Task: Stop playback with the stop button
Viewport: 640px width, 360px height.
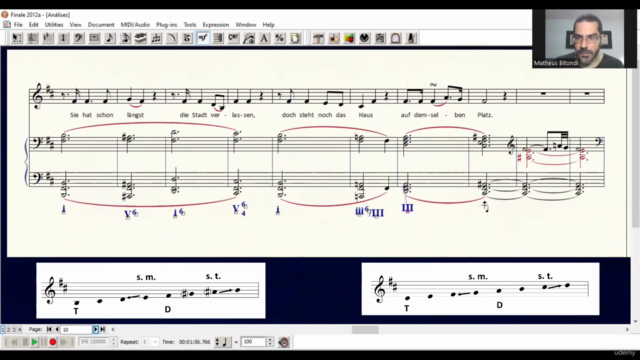Action: [x=25, y=342]
